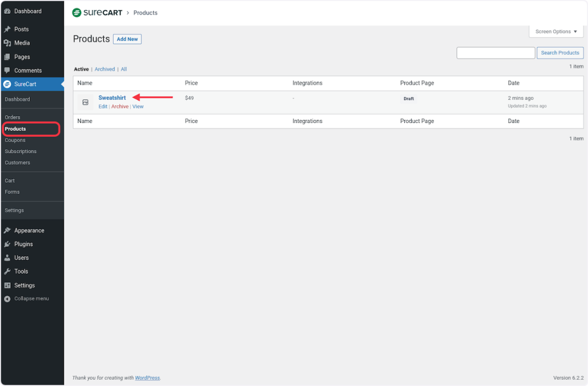The height and width of the screenshot is (386, 588).
Task: Expand the Screen Options dropdown
Action: (556, 32)
